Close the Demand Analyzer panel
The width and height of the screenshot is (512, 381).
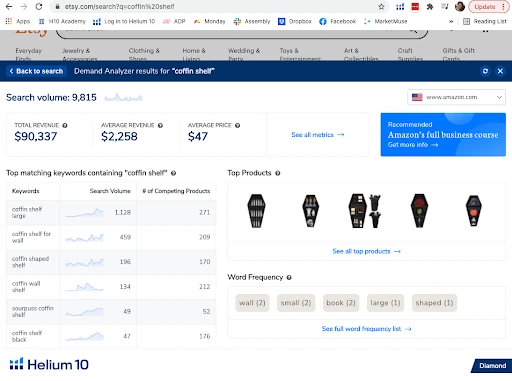coord(500,71)
